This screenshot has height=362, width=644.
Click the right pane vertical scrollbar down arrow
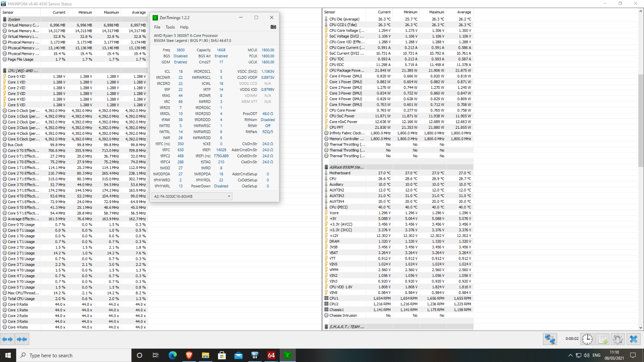click(641, 328)
